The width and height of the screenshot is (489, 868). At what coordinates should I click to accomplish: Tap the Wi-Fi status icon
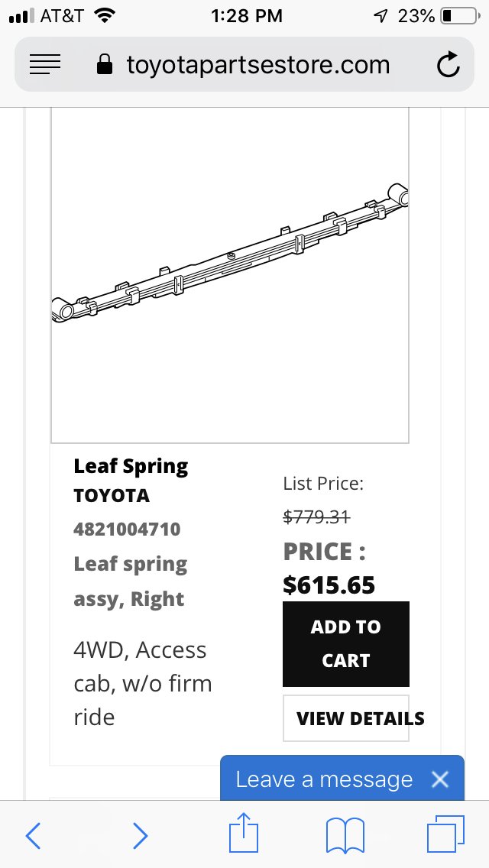click(x=104, y=15)
